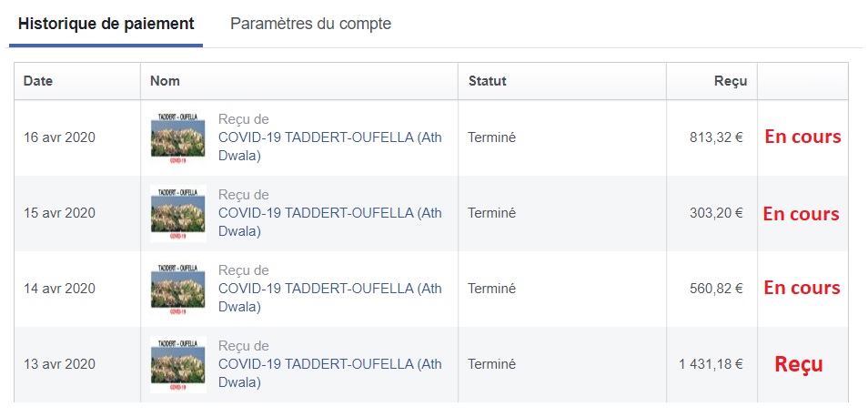Switch to Paramètres du compte tab
This screenshot has height=417, width=868.
coord(310,24)
